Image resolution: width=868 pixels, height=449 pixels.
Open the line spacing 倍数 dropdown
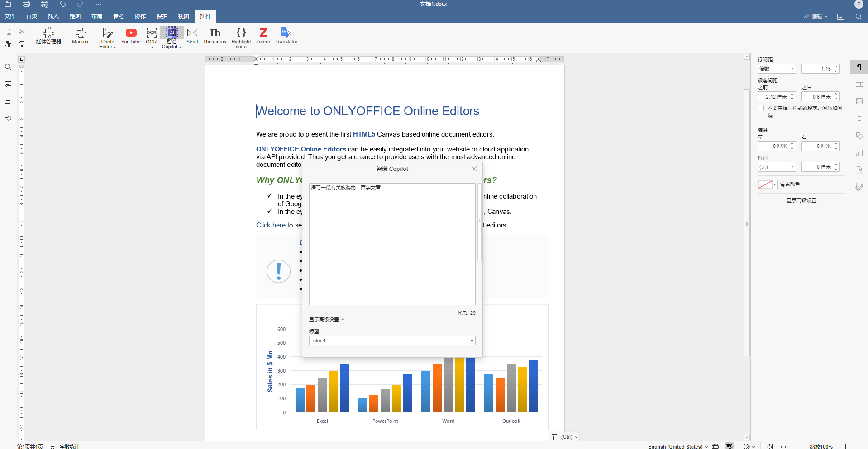[777, 69]
